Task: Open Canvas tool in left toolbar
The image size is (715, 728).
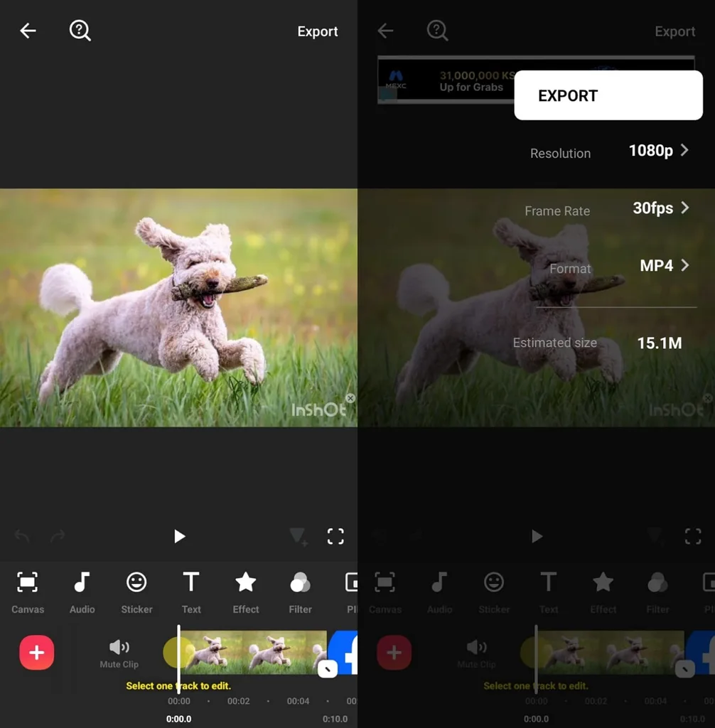Action: [28, 592]
